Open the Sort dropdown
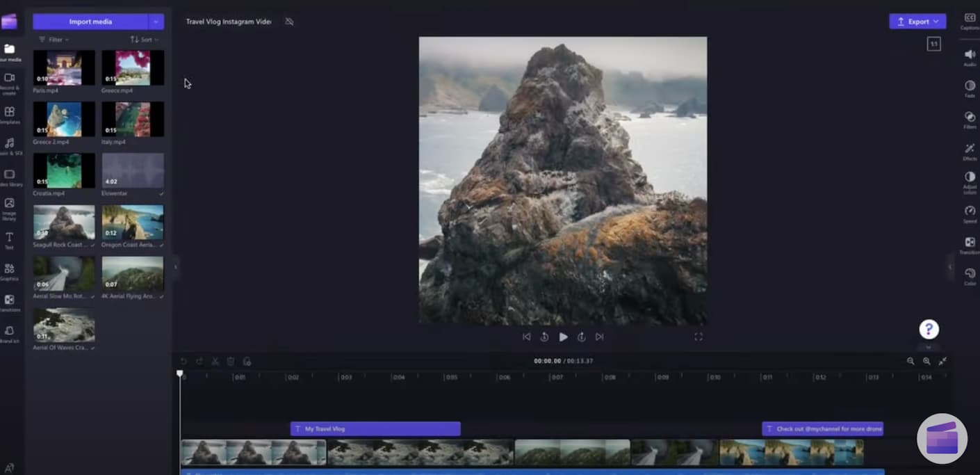The width and height of the screenshot is (980, 475). 145,40
